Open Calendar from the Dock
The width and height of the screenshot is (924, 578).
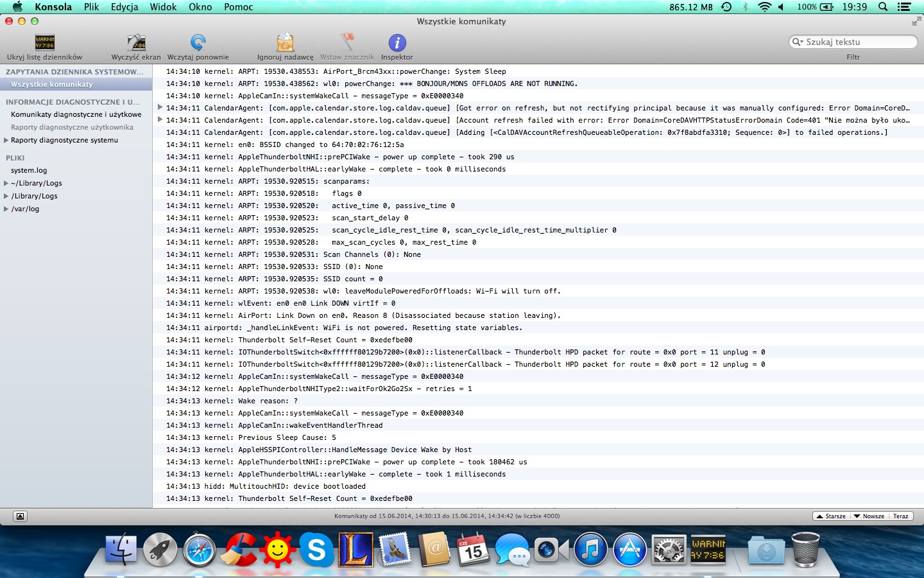click(x=473, y=550)
